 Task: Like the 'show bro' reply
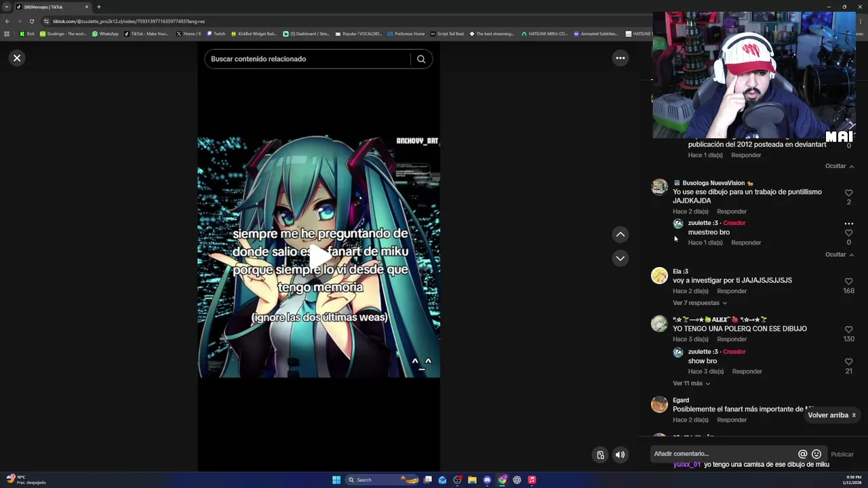[x=848, y=362]
